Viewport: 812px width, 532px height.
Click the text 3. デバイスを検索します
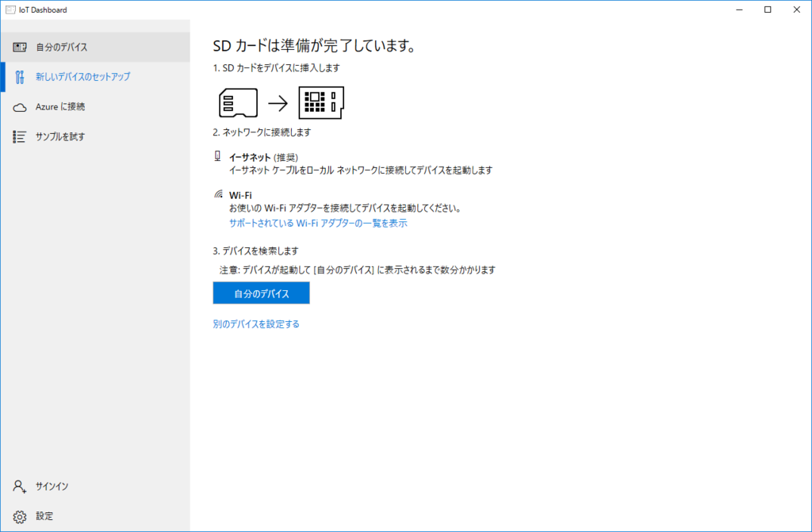pos(256,251)
